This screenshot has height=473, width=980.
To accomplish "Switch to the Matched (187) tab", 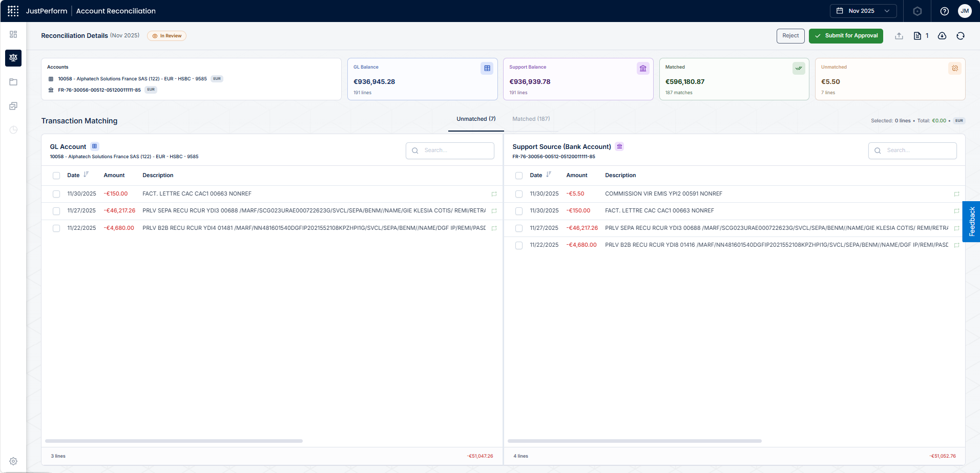I will (531, 119).
